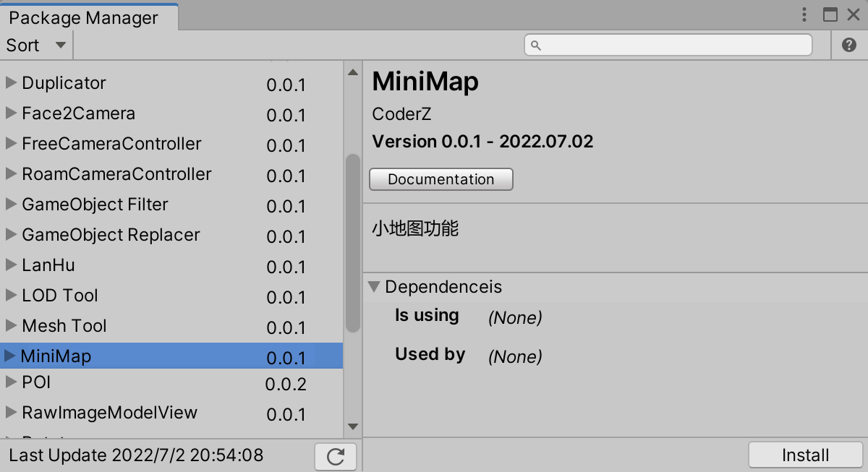Viewport: 868px width, 472px height.
Task: Install the MiniMap package
Action: pyautogui.click(x=805, y=455)
